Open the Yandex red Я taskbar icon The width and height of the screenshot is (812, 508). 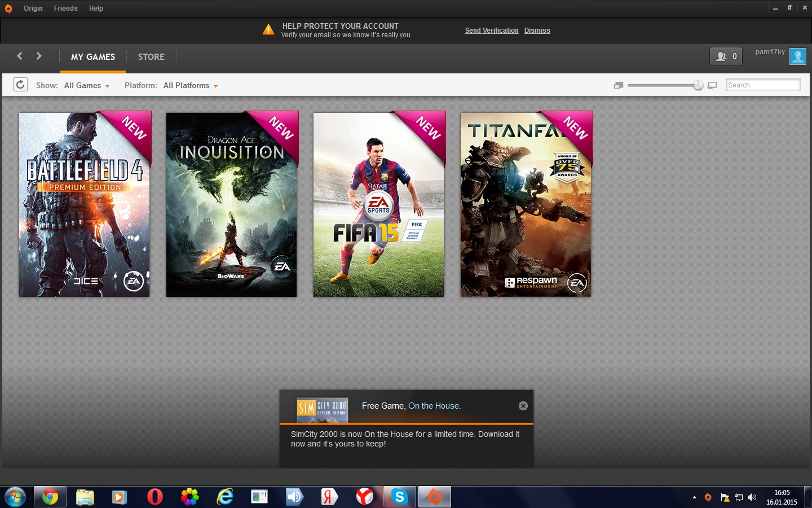[x=329, y=497]
